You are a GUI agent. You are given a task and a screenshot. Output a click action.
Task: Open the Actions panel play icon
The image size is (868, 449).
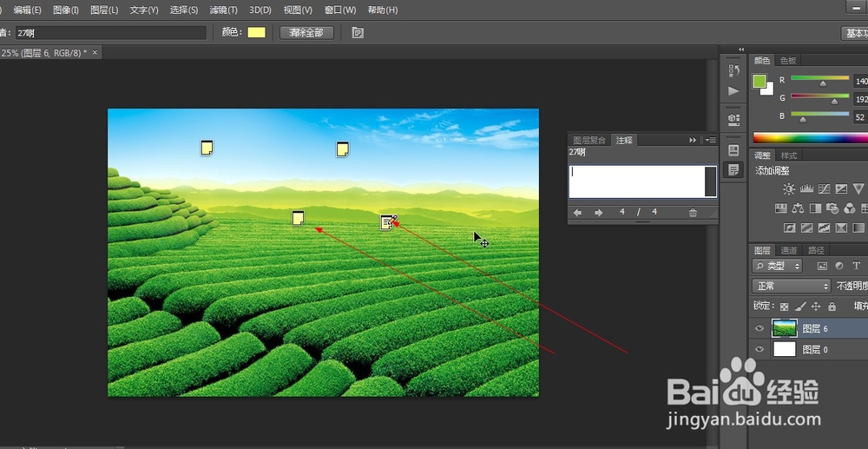tap(734, 91)
